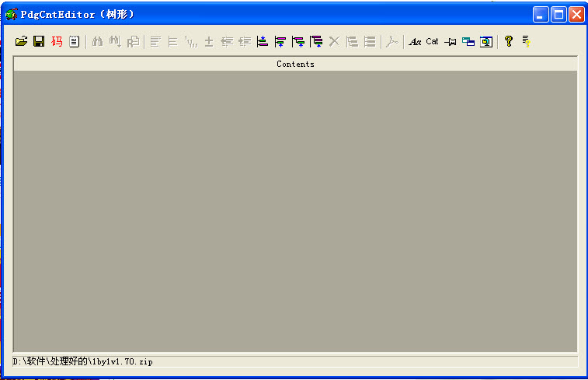Open the clipboard notepad icon
The height and width of the screenshot is (380, 588).
click(75, 42)
